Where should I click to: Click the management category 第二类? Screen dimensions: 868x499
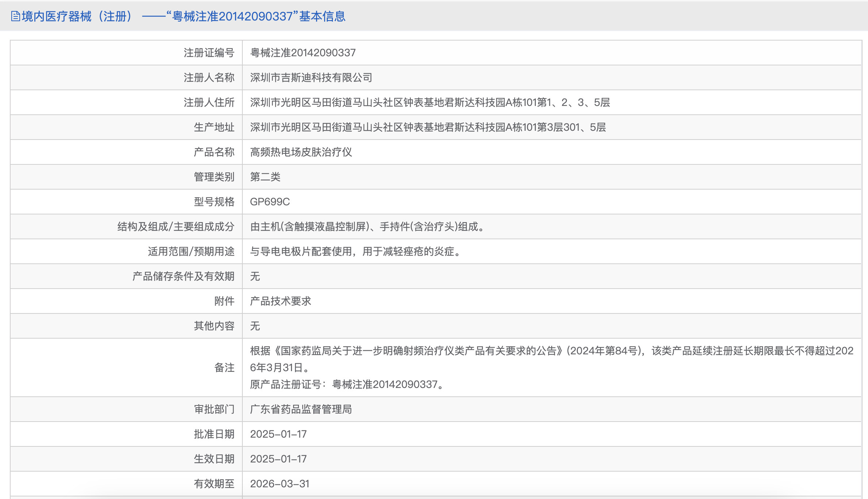point(265,177)
